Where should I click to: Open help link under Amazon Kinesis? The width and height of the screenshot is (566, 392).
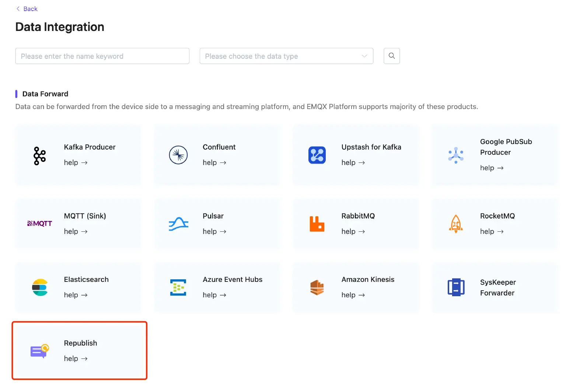tap(353, 295)
